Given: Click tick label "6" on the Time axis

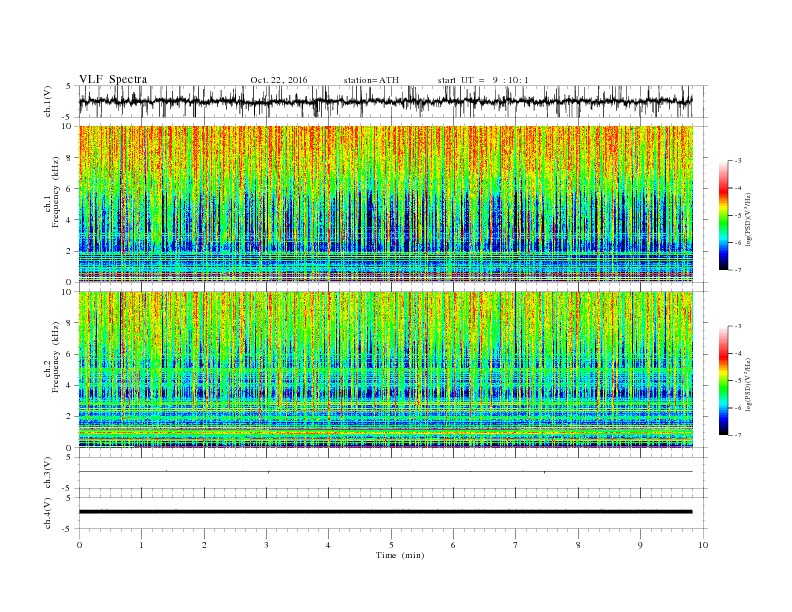Looking at the screenshot, I should 453,545.
